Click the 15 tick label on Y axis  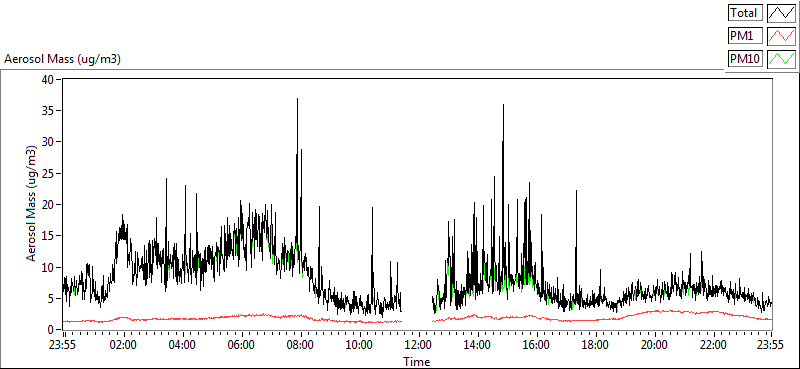tap(48, 236)
